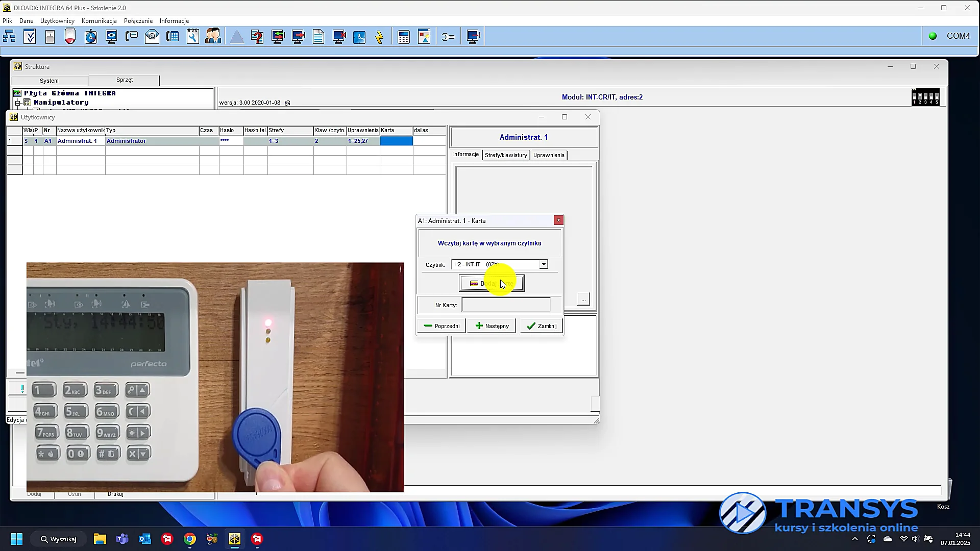The image size is (980, 551).
Task: Open the Plik menu
Action: click(7, 21)
